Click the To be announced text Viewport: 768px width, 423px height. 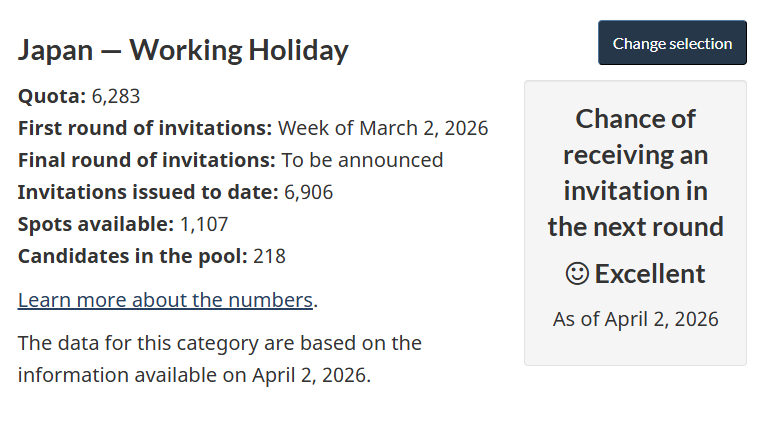pos(362,160)
